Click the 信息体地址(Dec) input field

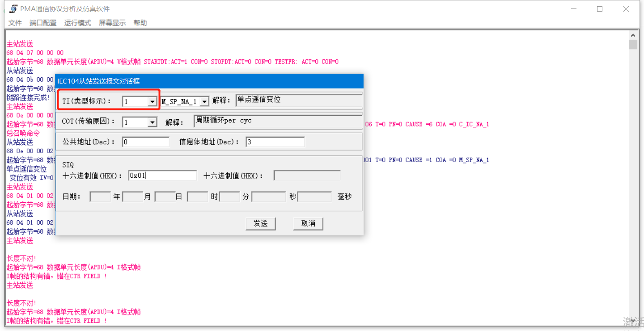[x=275, y=142]
